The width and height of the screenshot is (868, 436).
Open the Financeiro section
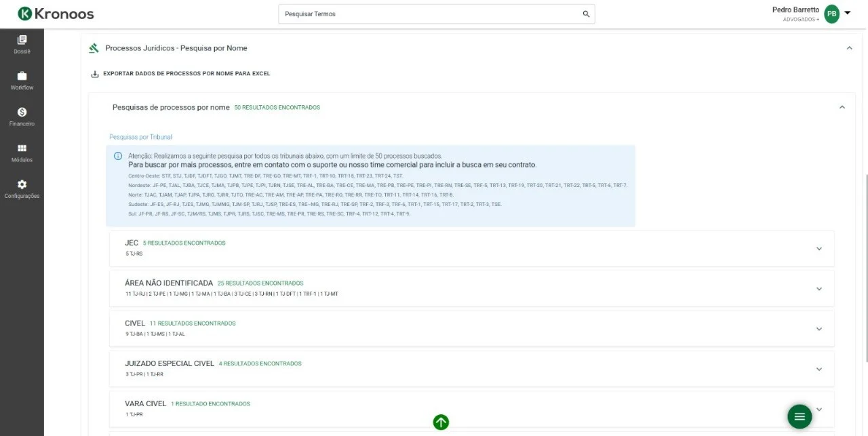tap(22, 117)
